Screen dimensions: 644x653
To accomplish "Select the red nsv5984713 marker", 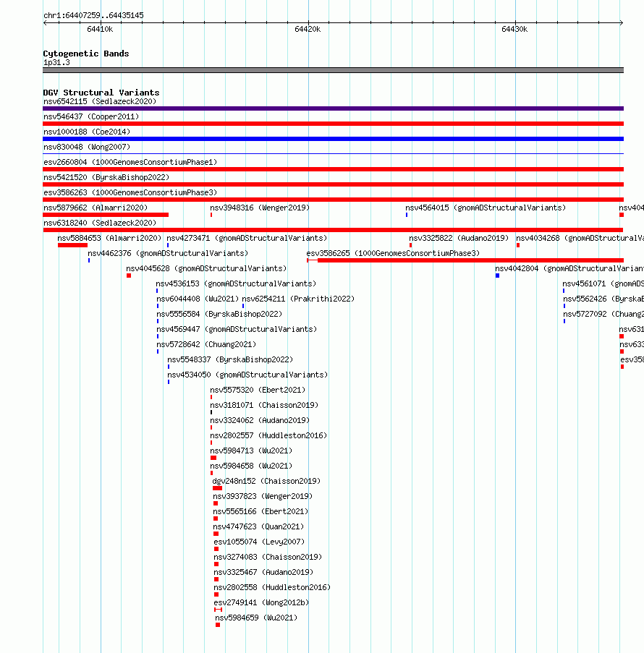I will [x=213, y=458].
